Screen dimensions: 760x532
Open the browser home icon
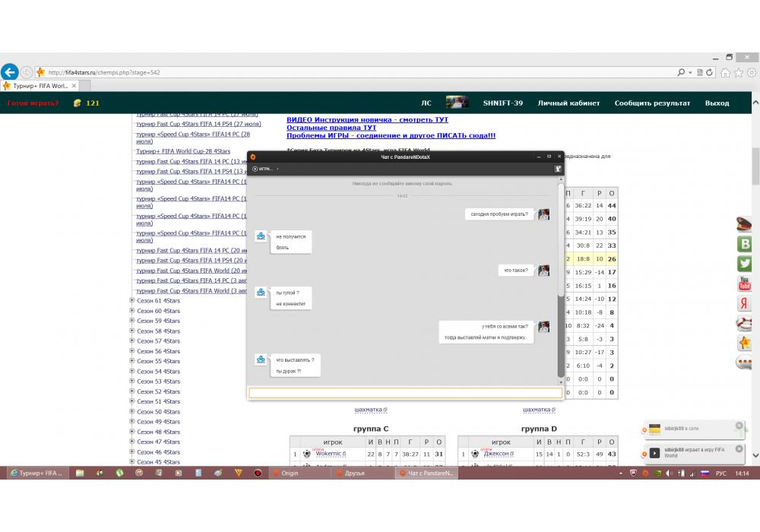[725, 73]
